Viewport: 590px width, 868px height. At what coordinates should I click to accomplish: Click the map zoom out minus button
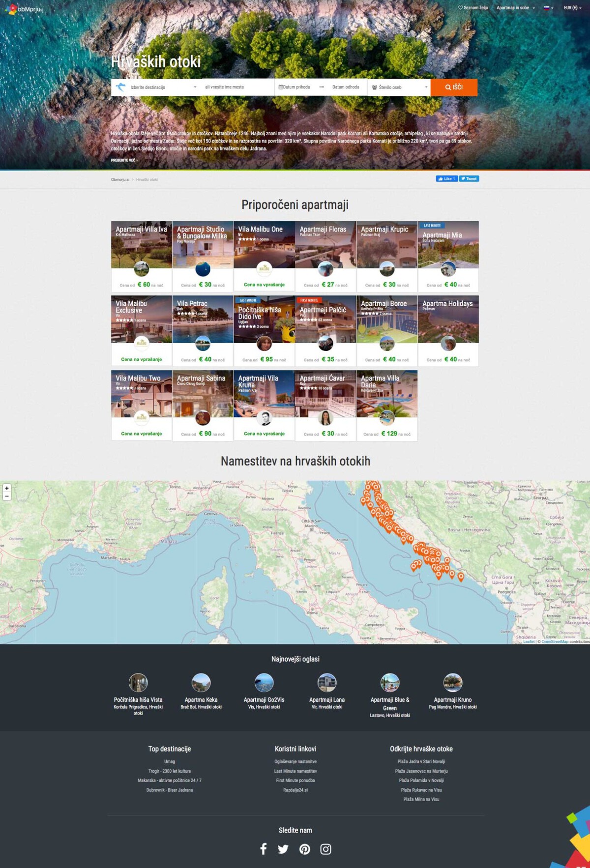[7, 496]
